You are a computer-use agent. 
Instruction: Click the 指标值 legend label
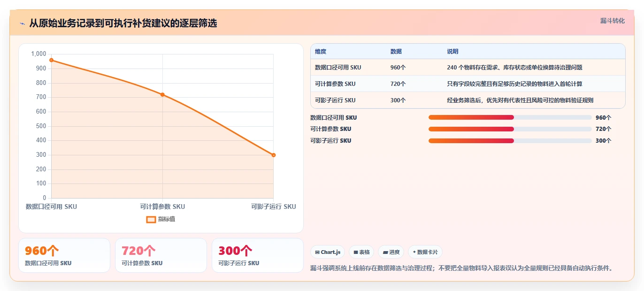[167, 219]
